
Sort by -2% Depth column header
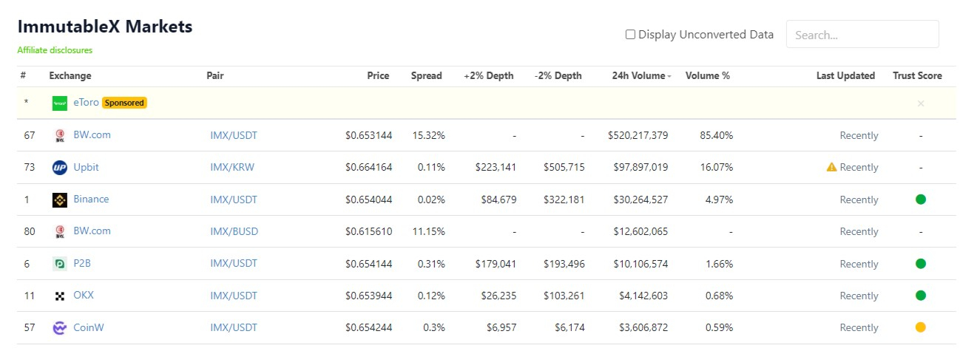[x=558, y=75]
